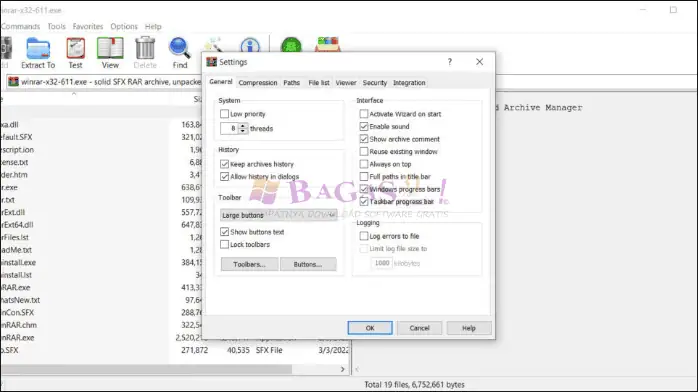Uncheck Show buttons text
Screen dimensions: 698x392
224,232
